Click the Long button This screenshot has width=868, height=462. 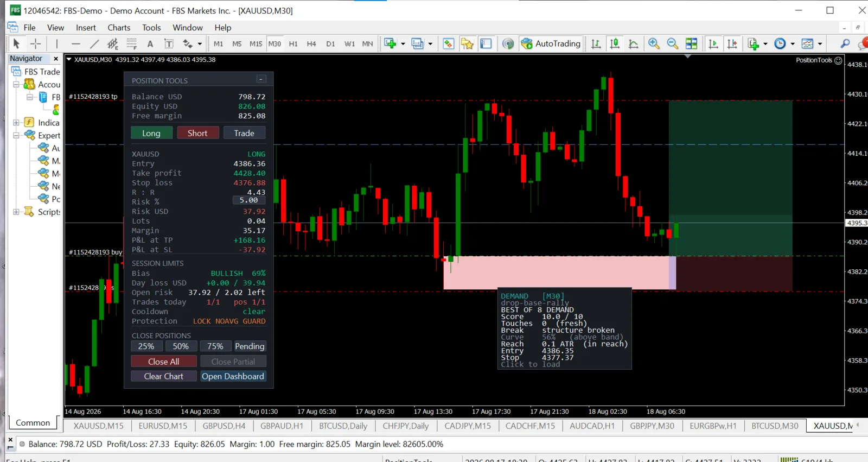(151, 133)
